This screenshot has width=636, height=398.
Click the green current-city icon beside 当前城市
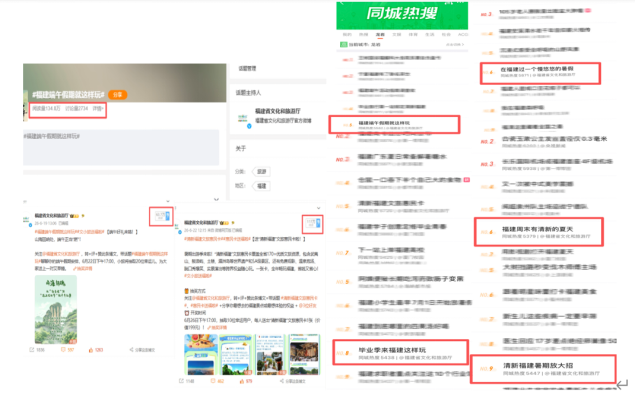(x=343, y=45)
